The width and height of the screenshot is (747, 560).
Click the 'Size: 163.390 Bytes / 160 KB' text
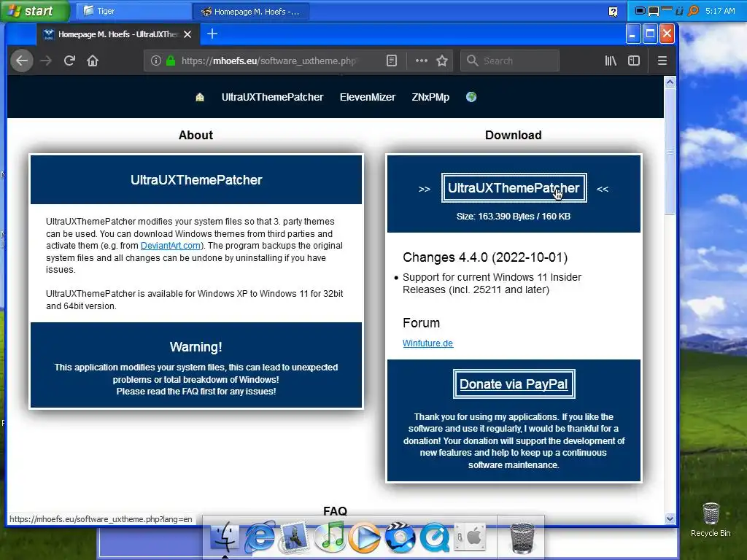[513, 216]
